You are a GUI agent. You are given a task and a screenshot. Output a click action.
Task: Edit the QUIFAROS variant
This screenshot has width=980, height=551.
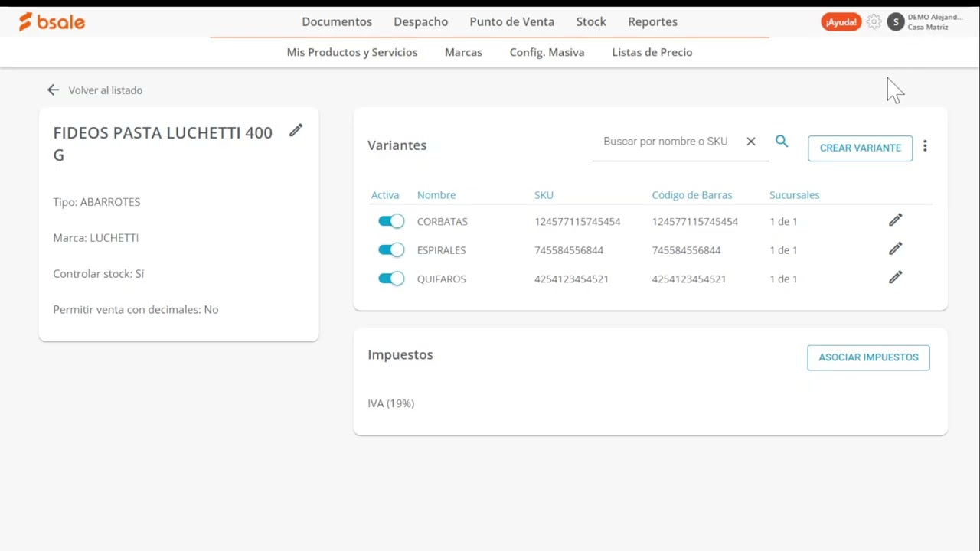[896, 277]
